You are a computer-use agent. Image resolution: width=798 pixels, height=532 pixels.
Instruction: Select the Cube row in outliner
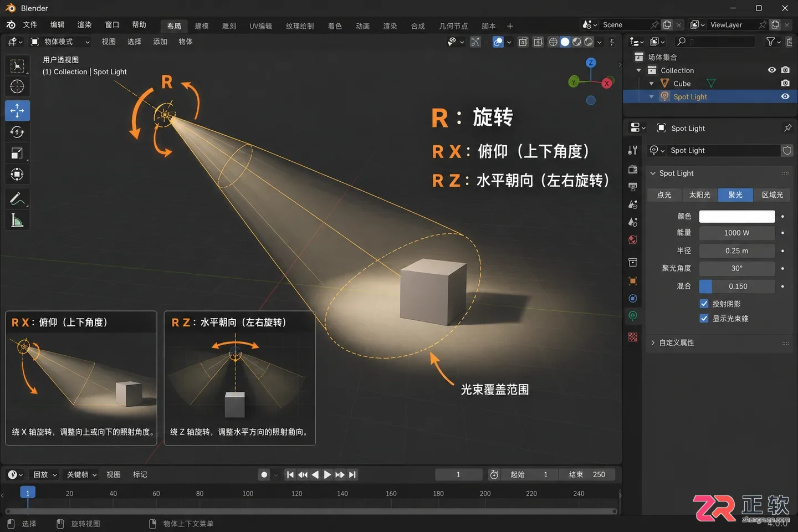pos(709,83)
